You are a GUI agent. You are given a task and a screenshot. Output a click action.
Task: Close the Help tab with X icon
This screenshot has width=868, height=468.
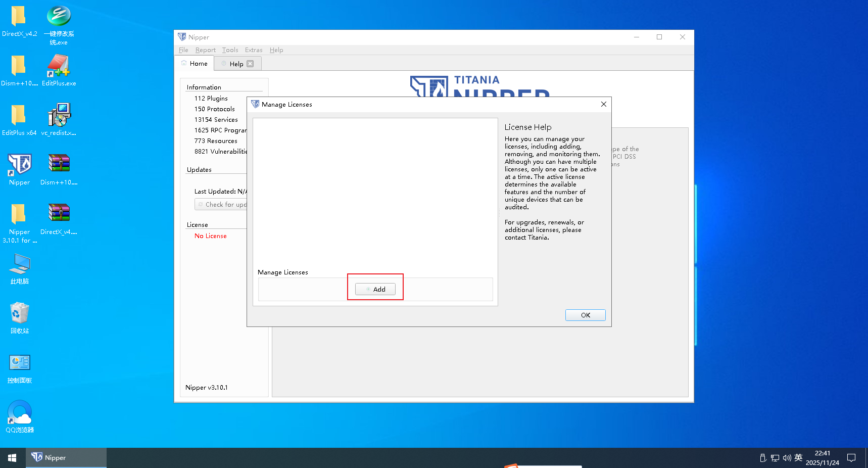pyautogui.click(x=250, y=64)
